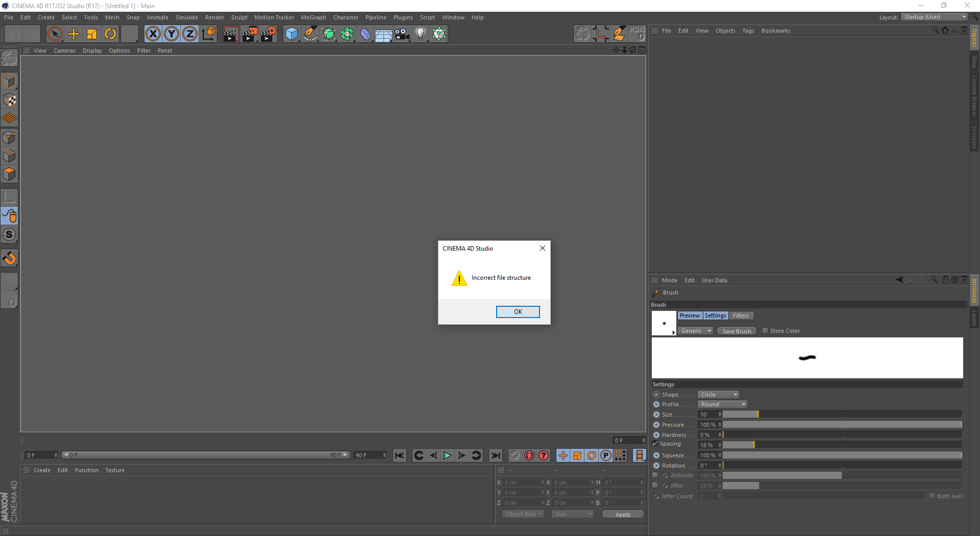Open the Sculpt menu
Image resolution: width=980 pixels, height=536 pixels.
[239, 17]
